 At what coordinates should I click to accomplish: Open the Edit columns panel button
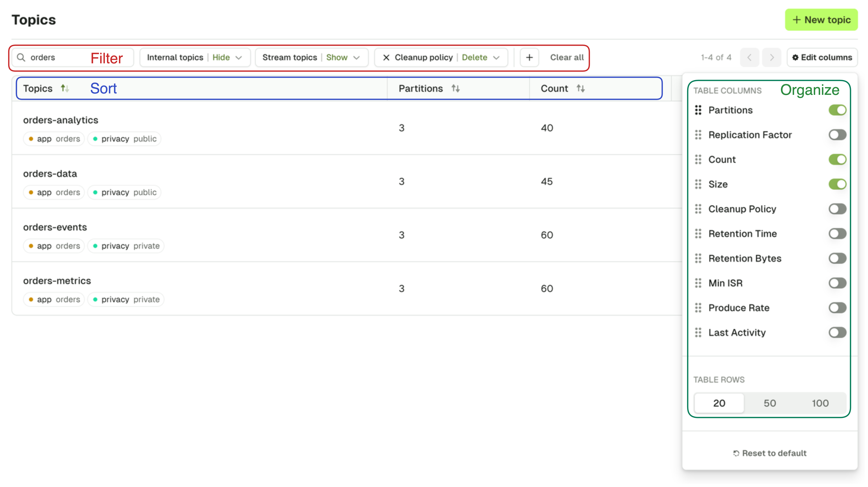click(822, 58)
